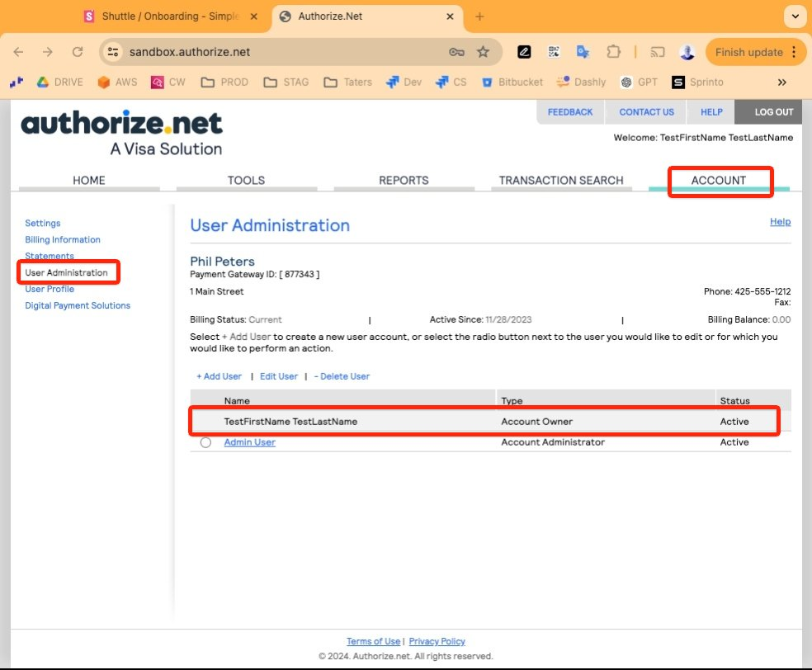
Task: Open the AWS bookmark
Action: pyautogui.click(x=117, y=82)
